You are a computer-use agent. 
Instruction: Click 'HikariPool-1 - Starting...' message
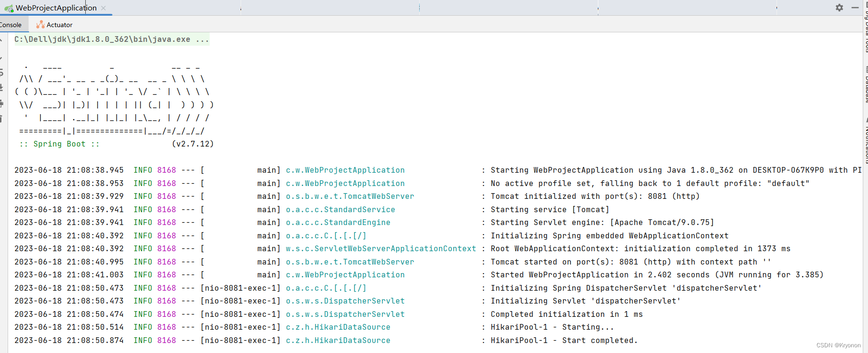coord(553,327)
